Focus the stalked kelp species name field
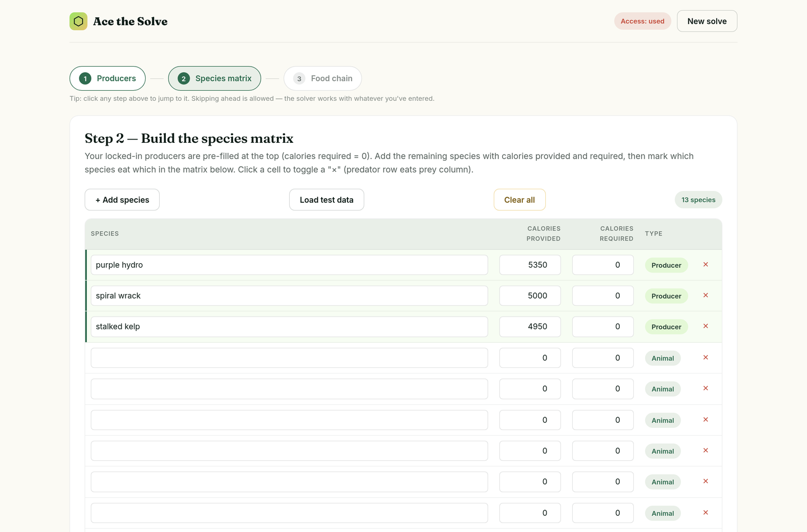807x532 pixels. tap(289, 326)
